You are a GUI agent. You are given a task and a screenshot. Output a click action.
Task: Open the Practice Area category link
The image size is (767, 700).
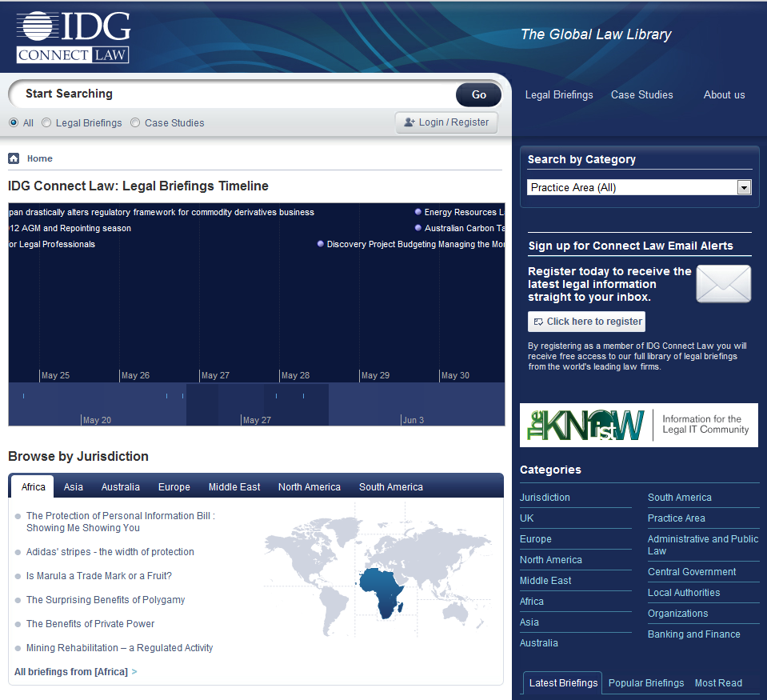pyautogui.click(x=676, y=518)
